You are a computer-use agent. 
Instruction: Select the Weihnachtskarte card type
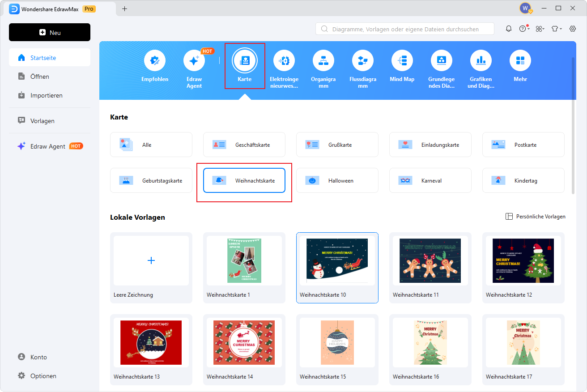point(244,180)
